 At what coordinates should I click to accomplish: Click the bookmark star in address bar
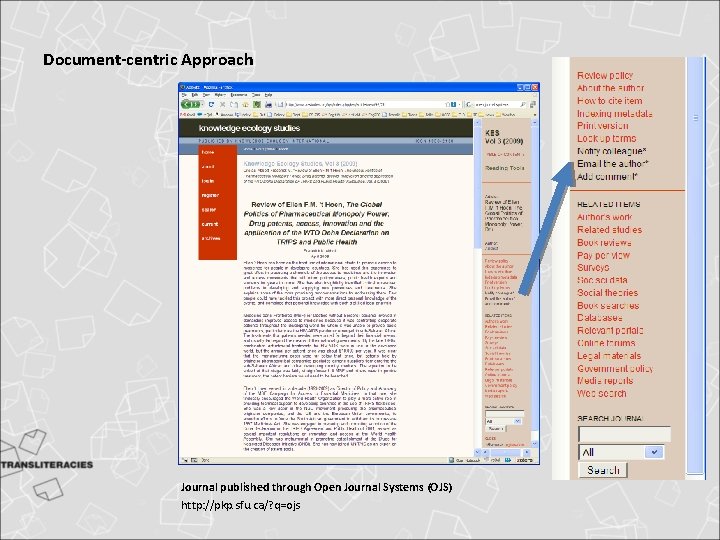coord(447,104)
